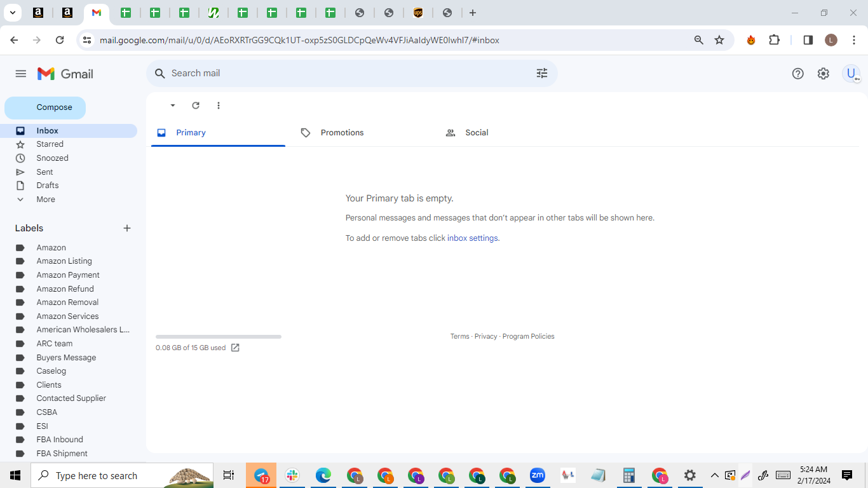Open the Chrome three-dot menu
868x488 pixels.
point(854,40)
